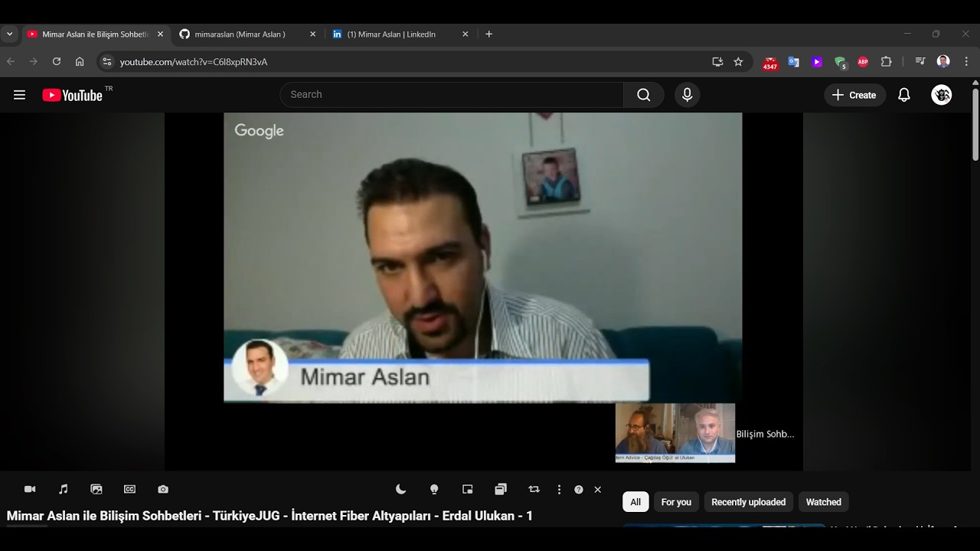Viewport: 980px width, 551px height.
Task: Open the three-dot options in the player toolbar
Action: 559,489
